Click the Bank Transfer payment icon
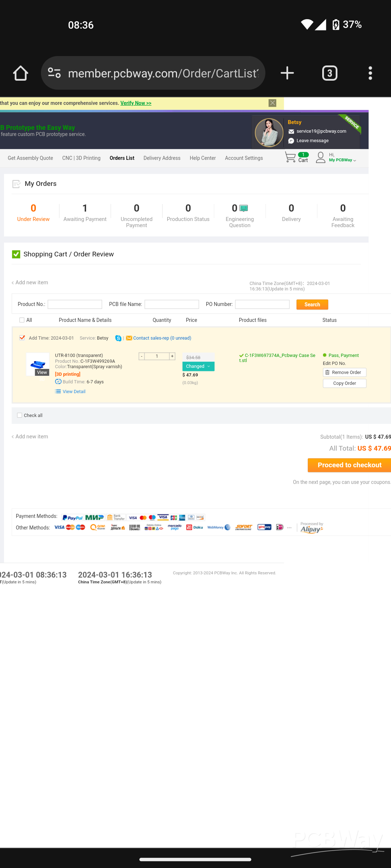391x868 pixels. coord(115,518)
